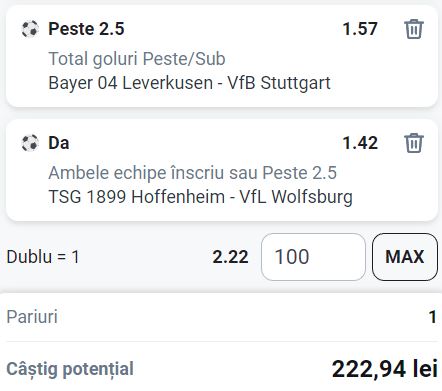This screenshot has height=391, width=442.
Task: Click the 1.42 odds value
Action: point(360,143)
